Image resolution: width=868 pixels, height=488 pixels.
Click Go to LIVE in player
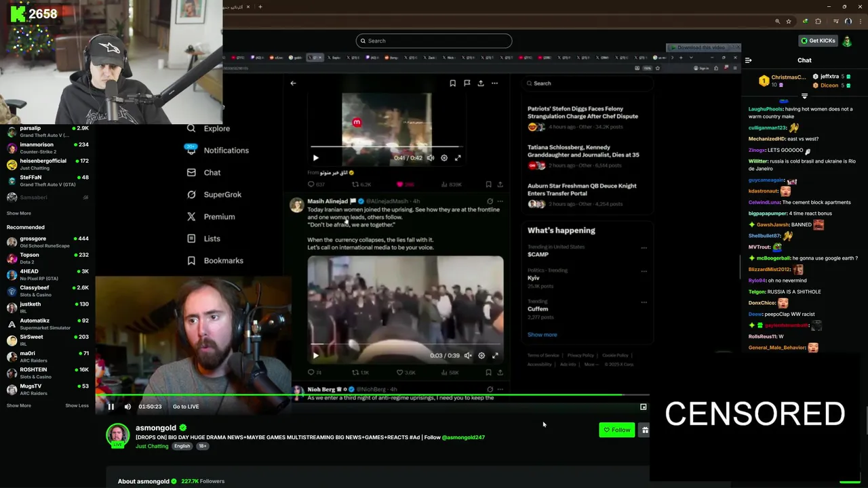[186, 407]
